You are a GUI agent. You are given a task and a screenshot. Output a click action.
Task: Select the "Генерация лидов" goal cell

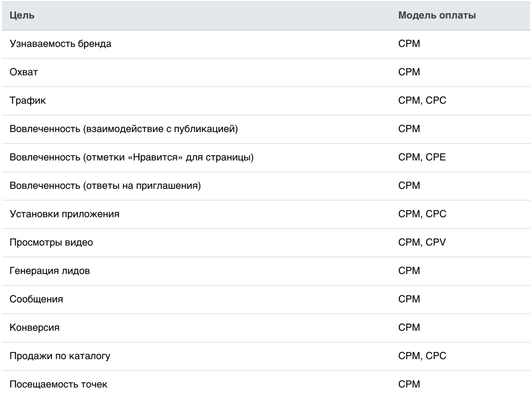pyautogui.click(x=50, y=271)
